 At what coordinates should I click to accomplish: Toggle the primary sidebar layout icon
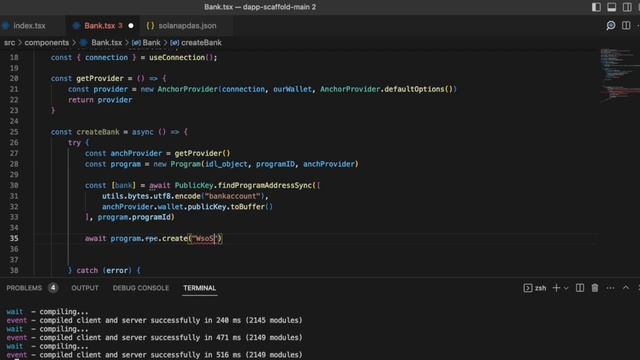click(x=596, y=7)
